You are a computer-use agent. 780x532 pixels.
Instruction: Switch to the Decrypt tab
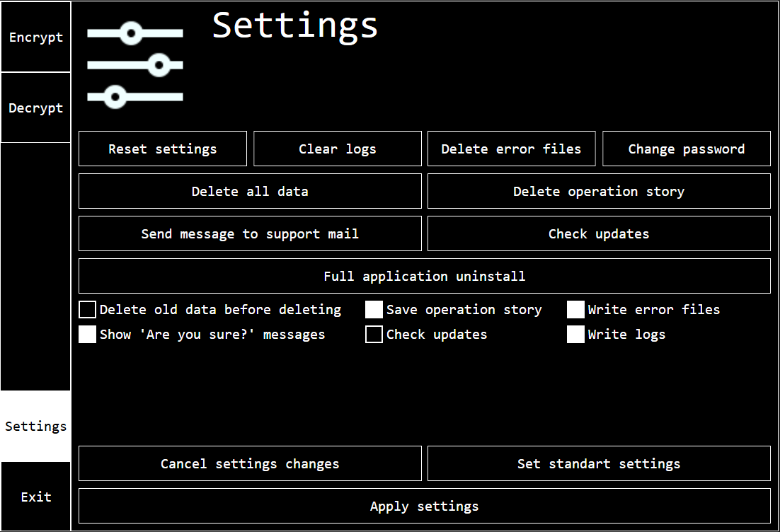coord(36,108)
